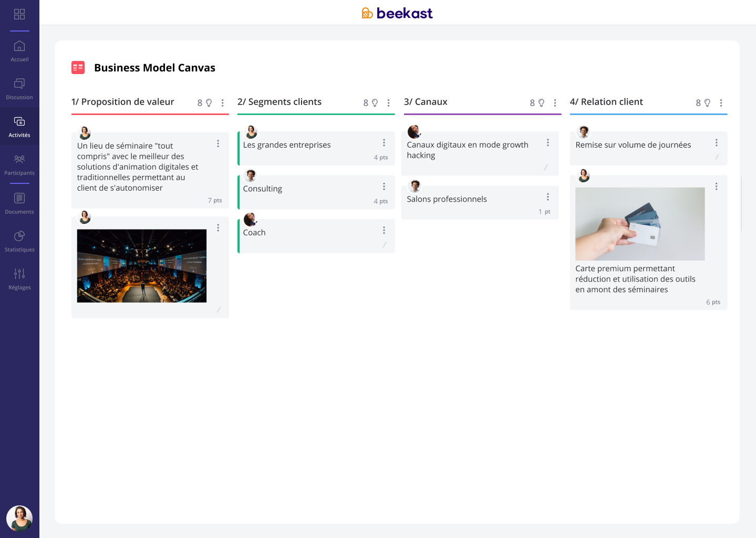Image resolution: width=756 pixels, height=538 pixels.
Task: Click the apps grid icon at sidebar top
Action: tap(19, 14)
